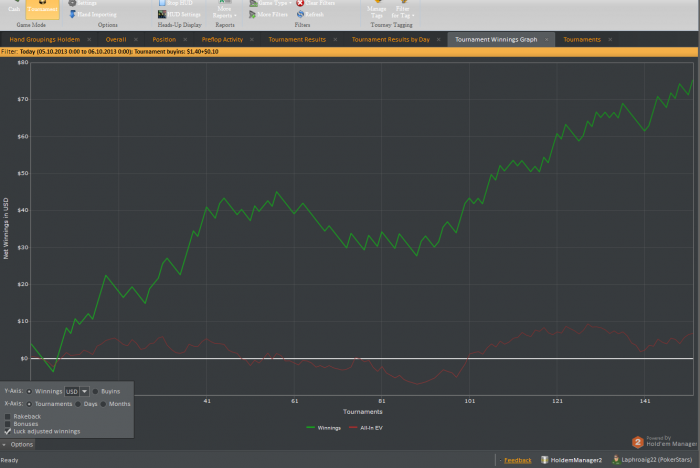Open Manage Tags
The height and width of the screenshot is (468, 700).
pos(376,11)
